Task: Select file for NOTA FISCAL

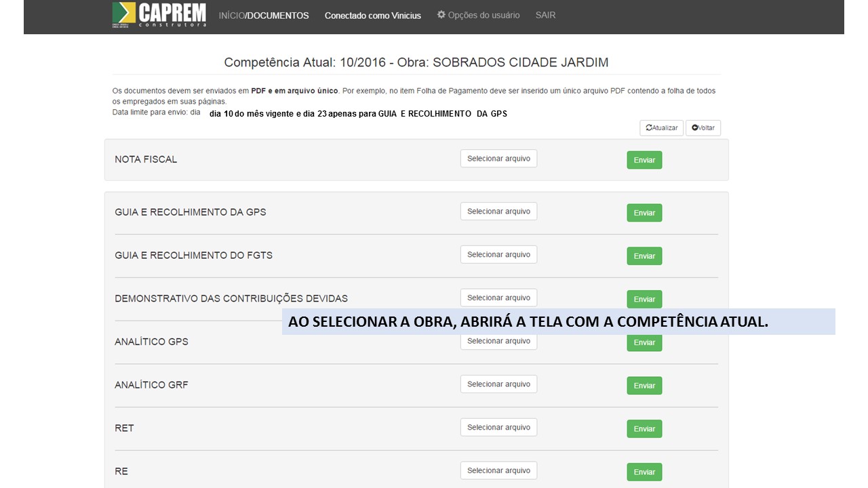Action: [498, 159]
